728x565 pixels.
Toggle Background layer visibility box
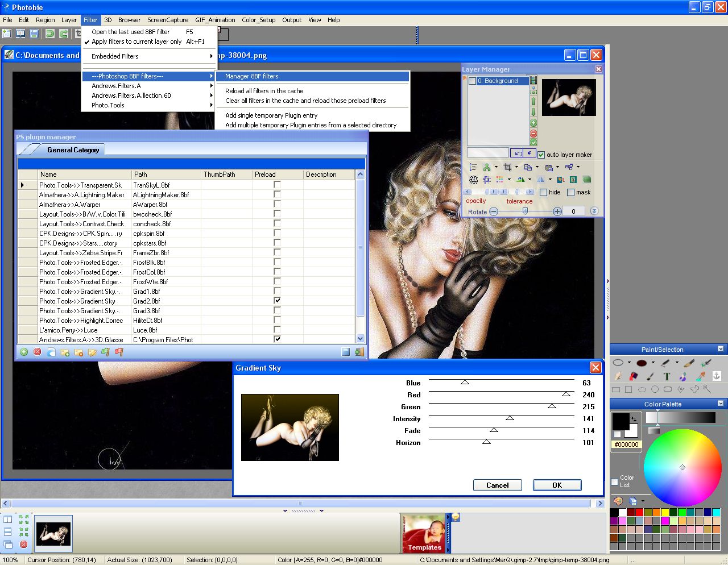coord(472,81)
